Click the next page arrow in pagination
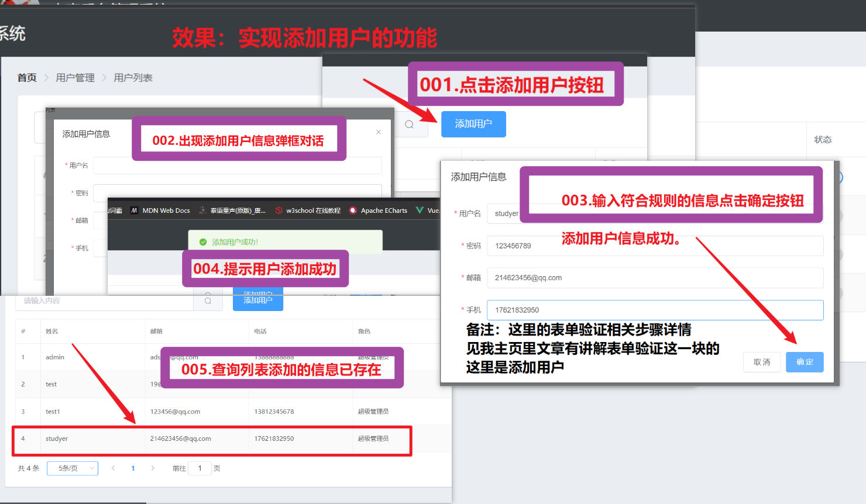 [153, 468]
